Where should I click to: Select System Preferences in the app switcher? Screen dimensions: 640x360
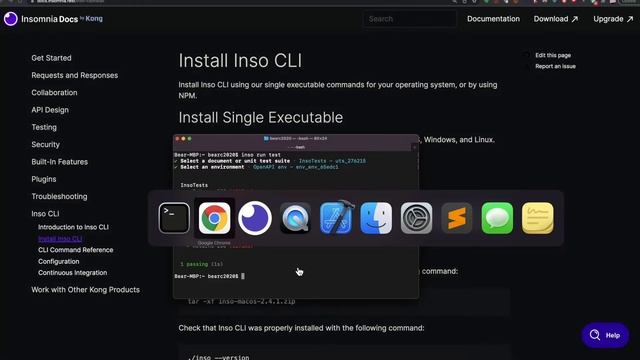coord(416,218)
